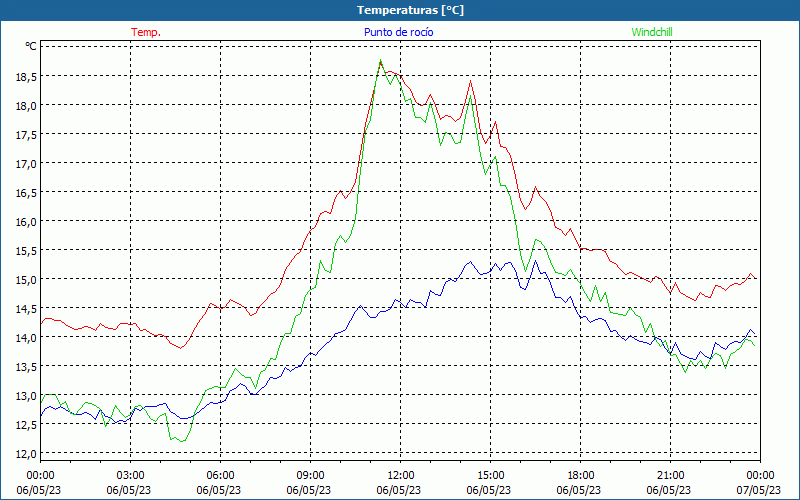The width and height of the screenshot is (800, 500).
Task: Click the '14,5' y-axis value
Action: click(x=26, y=308)
